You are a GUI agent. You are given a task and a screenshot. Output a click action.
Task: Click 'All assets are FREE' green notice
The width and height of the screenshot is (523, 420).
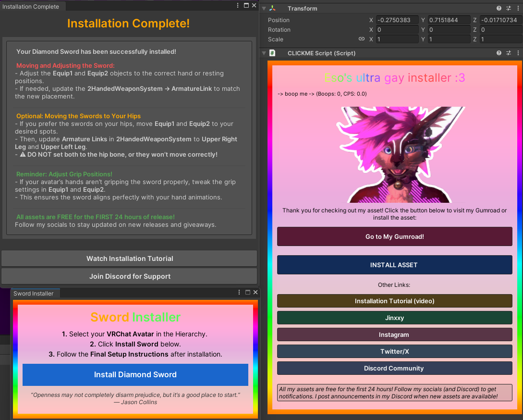coord(96,217)
